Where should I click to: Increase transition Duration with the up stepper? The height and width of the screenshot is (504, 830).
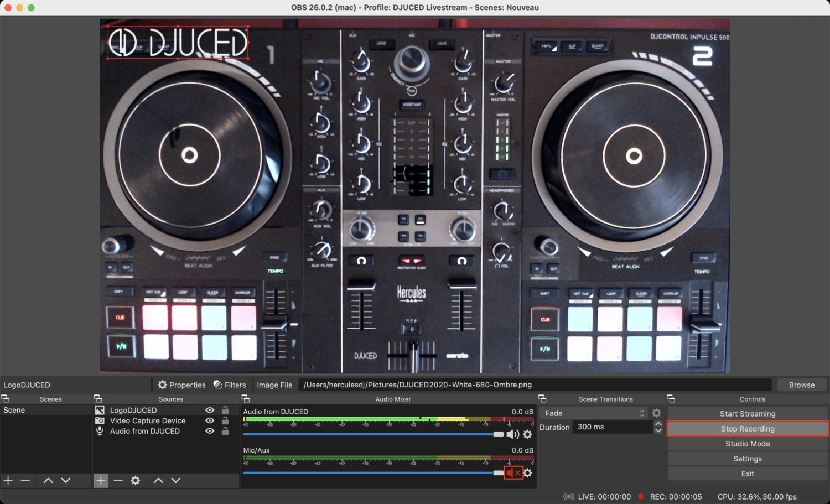tap(658, 423)
